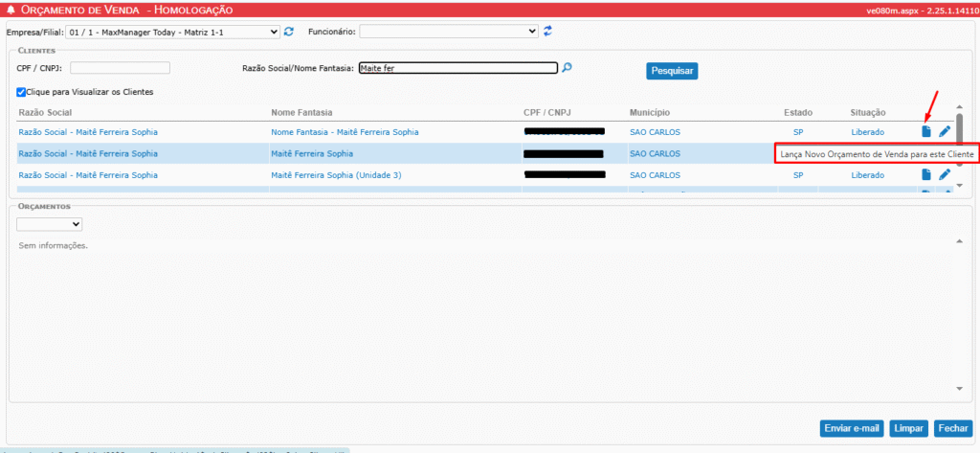Open the Orçamentos filter dropdown
This screenshot has height=453, width=980.
50,224
